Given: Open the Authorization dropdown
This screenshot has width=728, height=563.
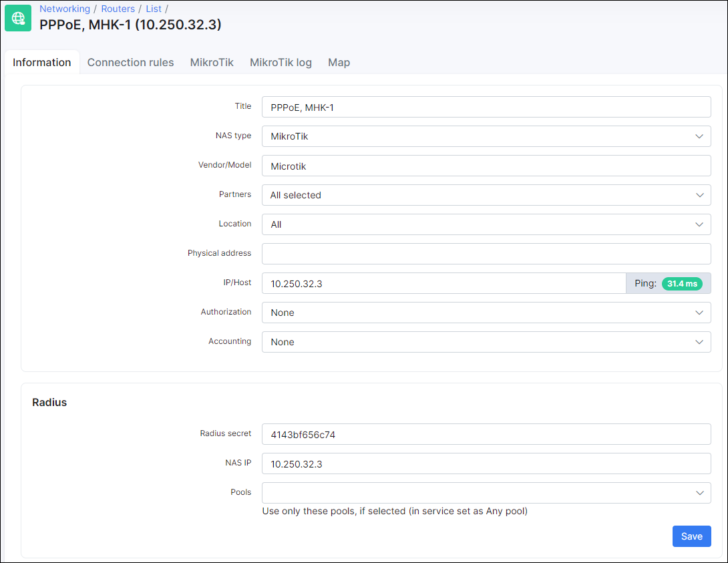Looking at the screenshot, I should (x=486, y=313).
